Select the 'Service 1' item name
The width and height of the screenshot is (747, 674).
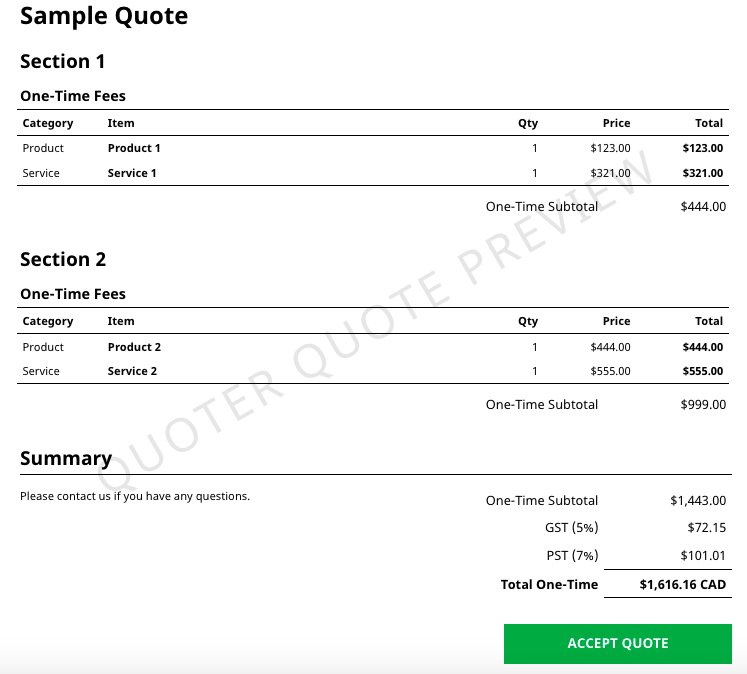click(132, 173)
